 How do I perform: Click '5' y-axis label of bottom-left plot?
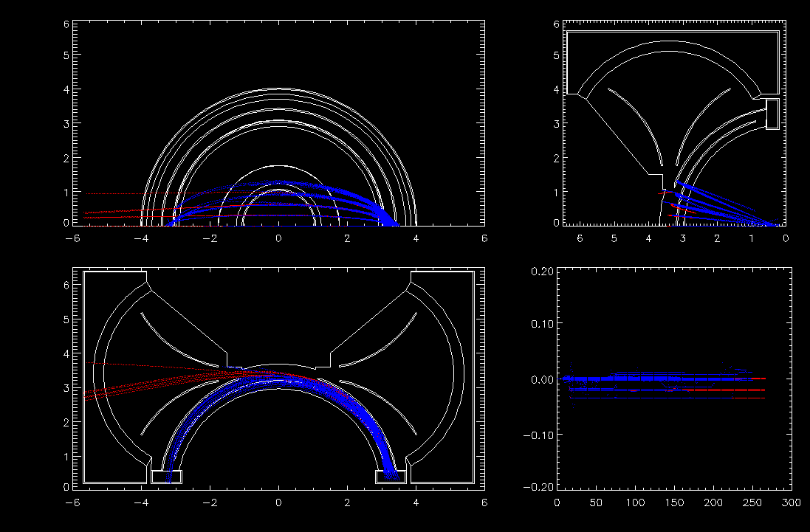pyautogui.click(x=66, y=319)
